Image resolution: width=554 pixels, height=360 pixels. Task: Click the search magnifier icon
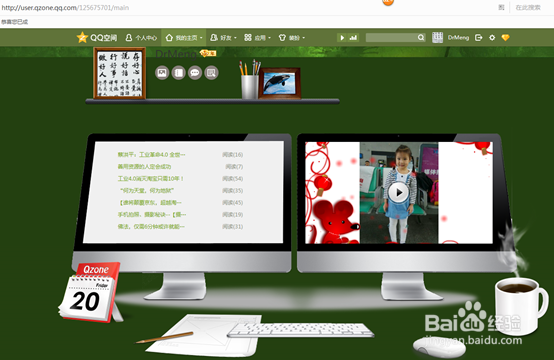pyautogui.click(x=421, y=37)
